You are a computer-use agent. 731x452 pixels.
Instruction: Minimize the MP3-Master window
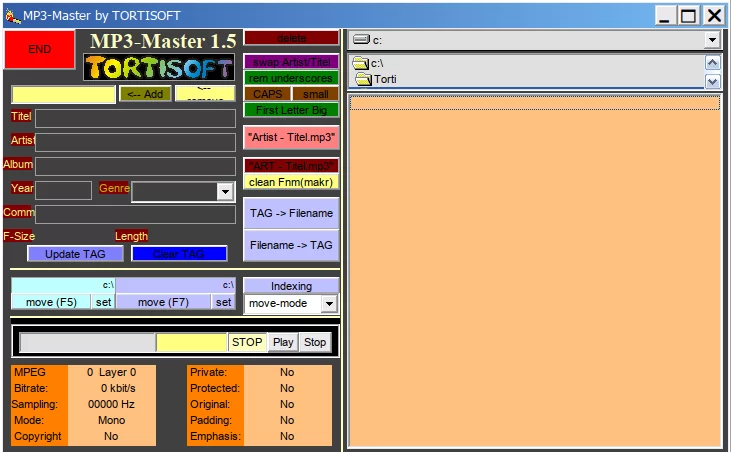[x=664, y=16]
